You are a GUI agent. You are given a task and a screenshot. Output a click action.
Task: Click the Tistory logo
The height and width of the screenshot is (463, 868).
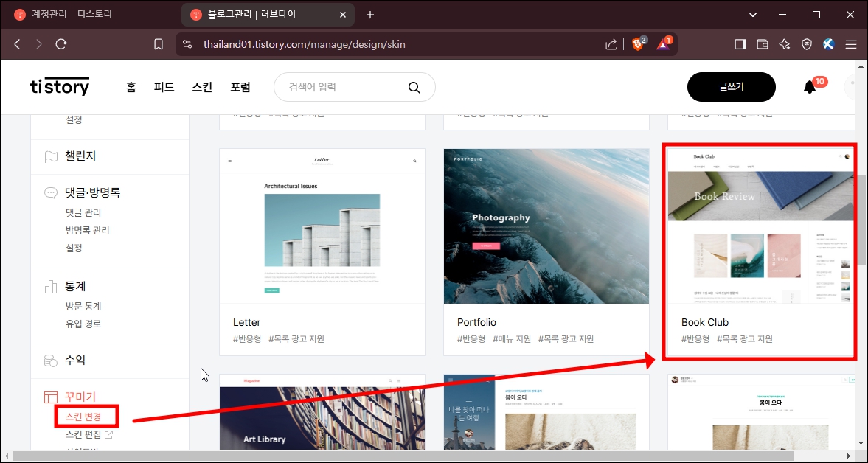tap(59, 86)
